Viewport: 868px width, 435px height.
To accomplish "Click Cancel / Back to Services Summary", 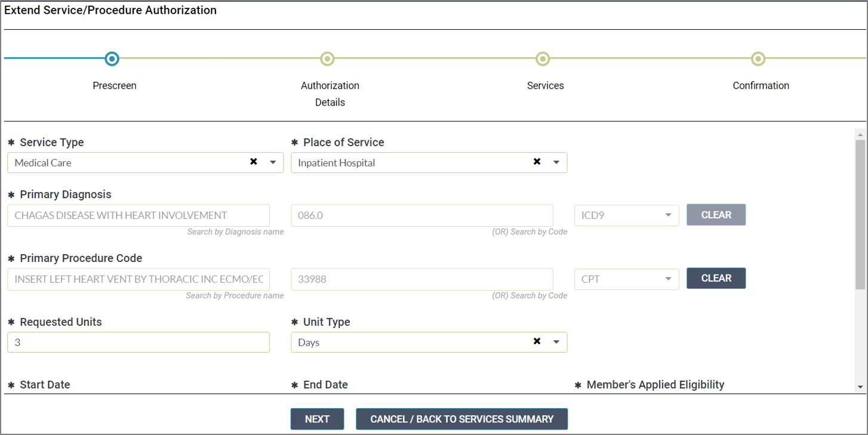I will [x=461, y=419].
